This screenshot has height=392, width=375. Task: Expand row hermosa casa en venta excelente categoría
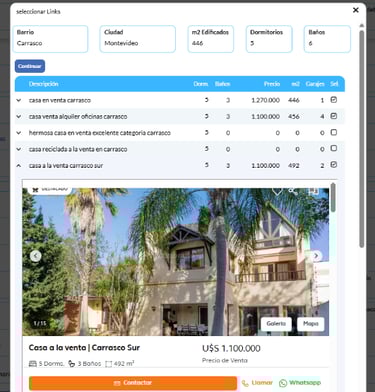(19, 133)
